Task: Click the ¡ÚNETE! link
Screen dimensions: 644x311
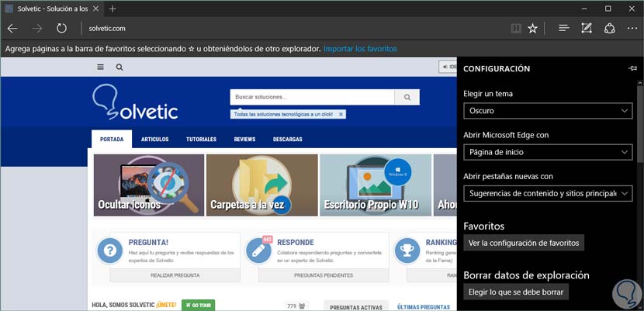Action: tap(166, 305)
